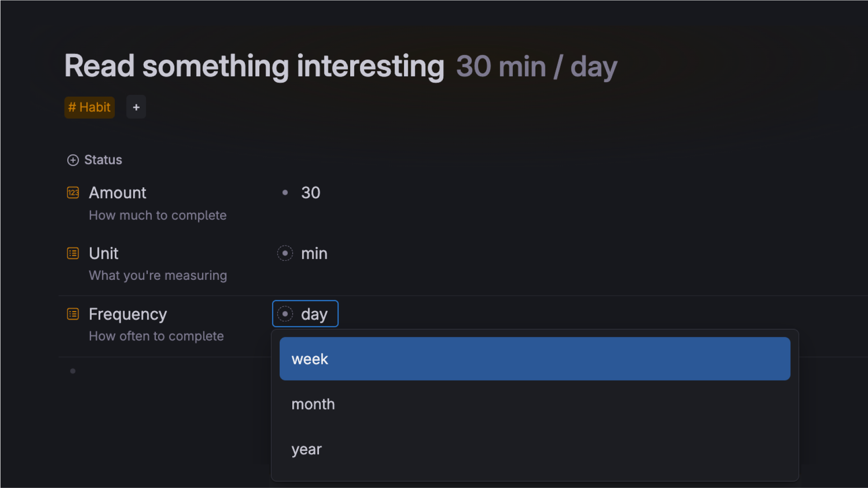The height and width of the screenshot is (488, 868).
Task: Click the dotted circle icon beside day
Action: pos(285,314)
